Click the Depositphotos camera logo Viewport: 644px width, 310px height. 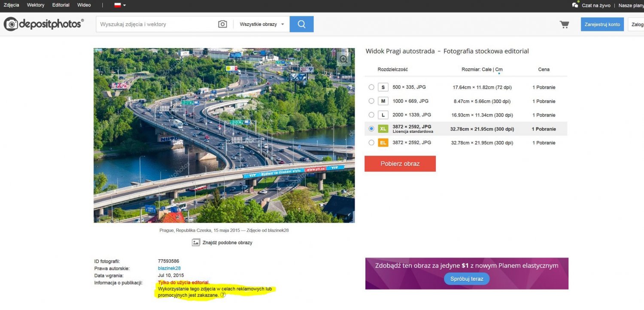11,24
